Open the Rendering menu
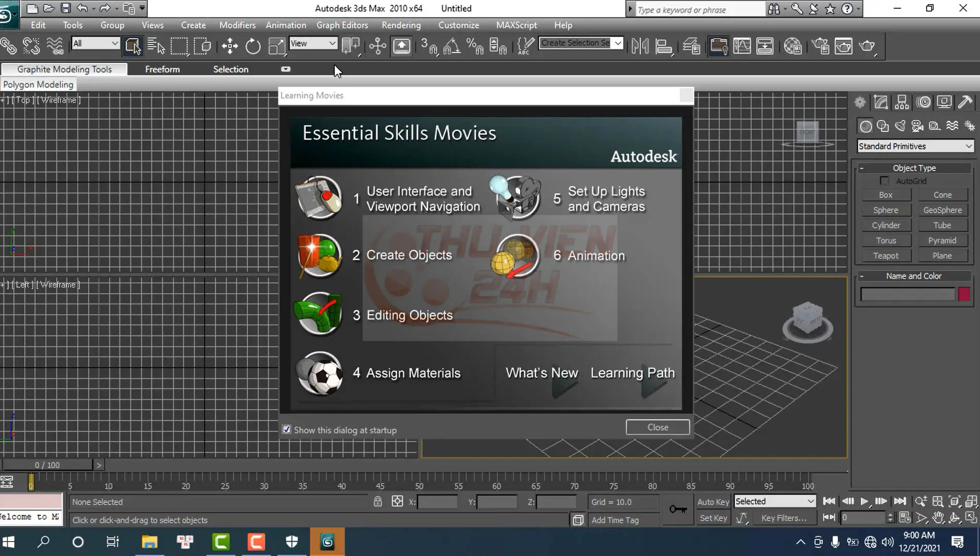This screenshot has width=980, height=556. 401,25
